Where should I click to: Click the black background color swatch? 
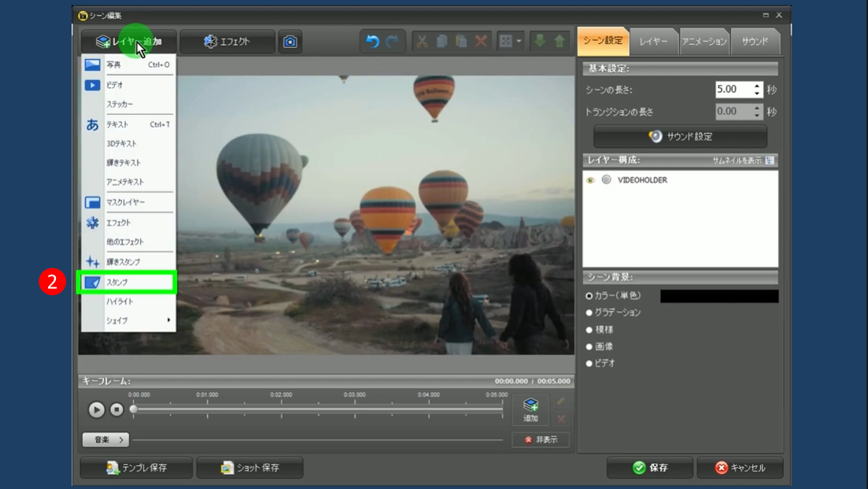(718, 296)
